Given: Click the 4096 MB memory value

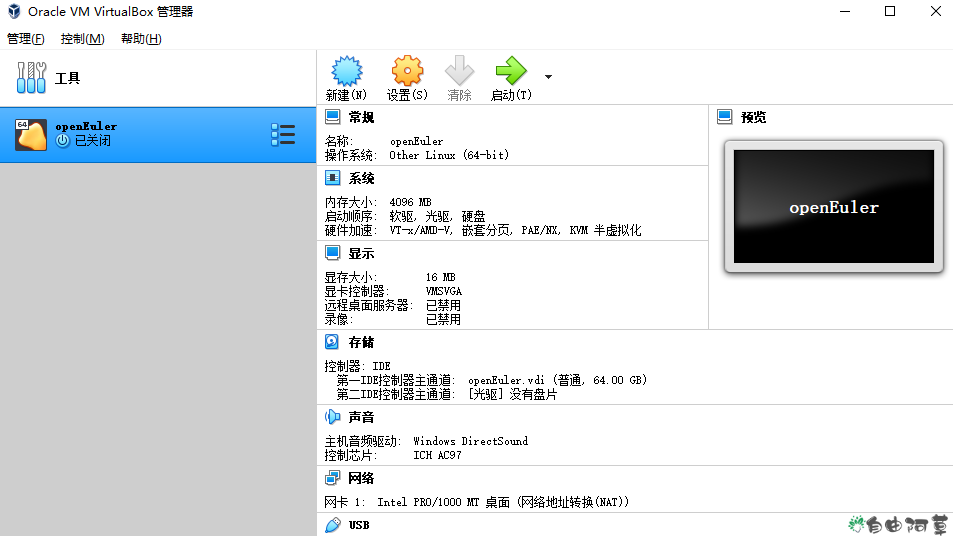Looking at the screenshot, I should coord(410,202).
